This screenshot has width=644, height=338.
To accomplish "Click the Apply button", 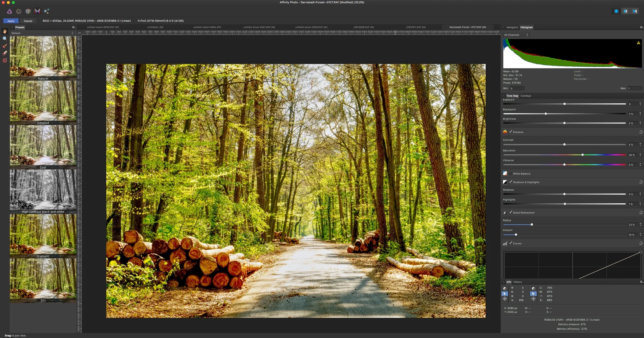I will click(x=11, y=21).
